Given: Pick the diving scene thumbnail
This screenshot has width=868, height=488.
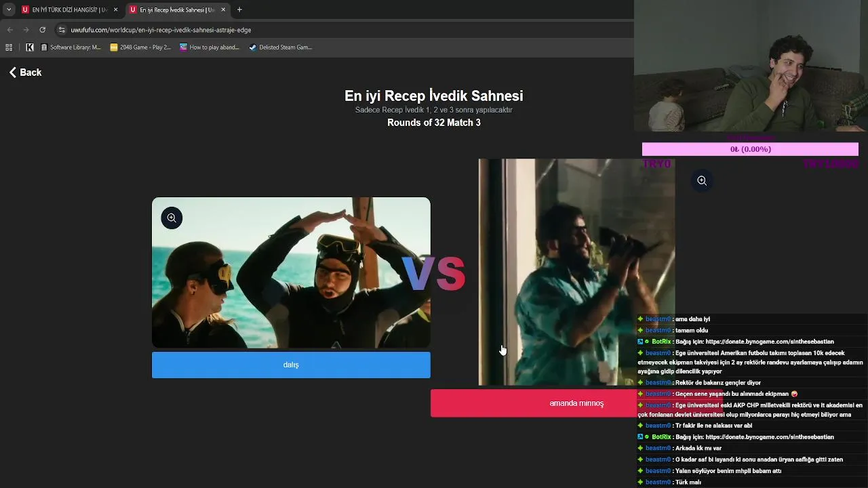Looking at the screenshot, I should tap(291, 272).
